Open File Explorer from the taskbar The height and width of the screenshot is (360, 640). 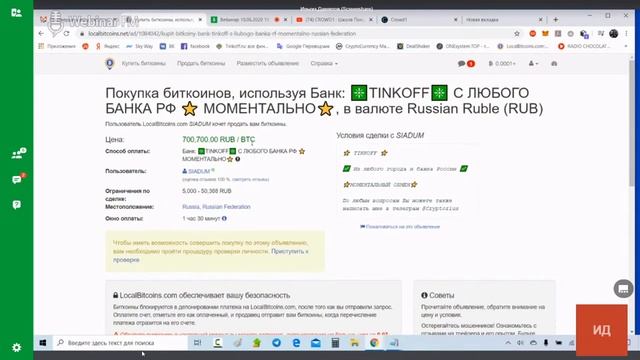[x=354, y=343]
